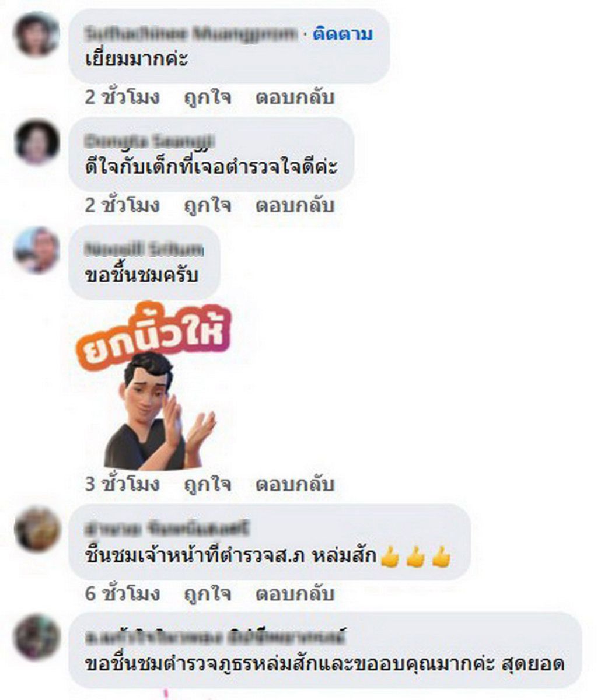
Task: Open timestamp '3 ชั่วโมง' of sticker comment
Action: click(x=122, y=484)
